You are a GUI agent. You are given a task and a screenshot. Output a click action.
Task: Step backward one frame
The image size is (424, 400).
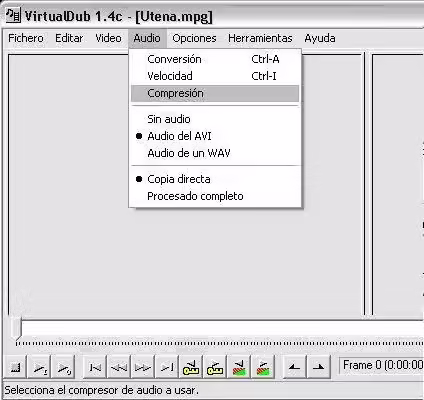click(x=119, y=367)
